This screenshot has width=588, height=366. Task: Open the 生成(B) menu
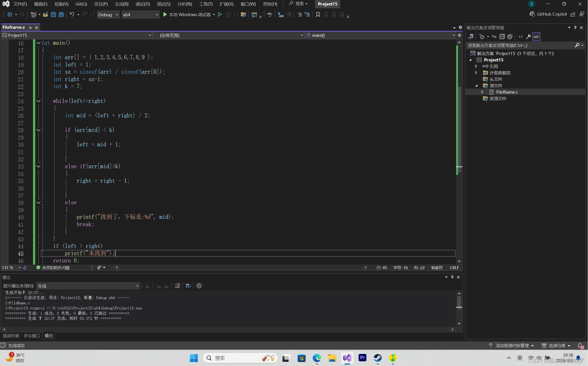tap(122, 4)
